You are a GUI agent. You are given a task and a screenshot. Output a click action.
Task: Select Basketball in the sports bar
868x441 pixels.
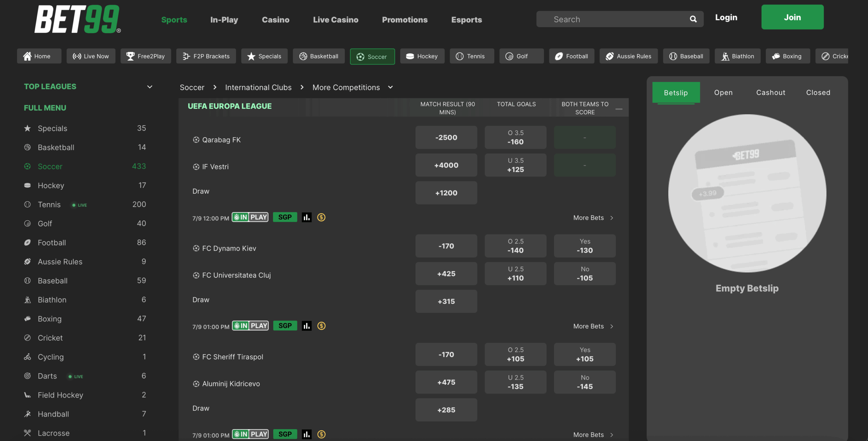click(319, 56)
